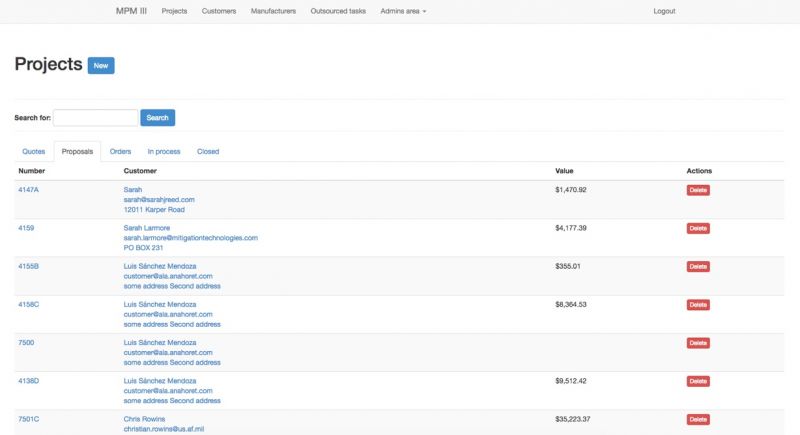Open project number 4159
This screenshot has width=800, height=435.
(26, 228)
